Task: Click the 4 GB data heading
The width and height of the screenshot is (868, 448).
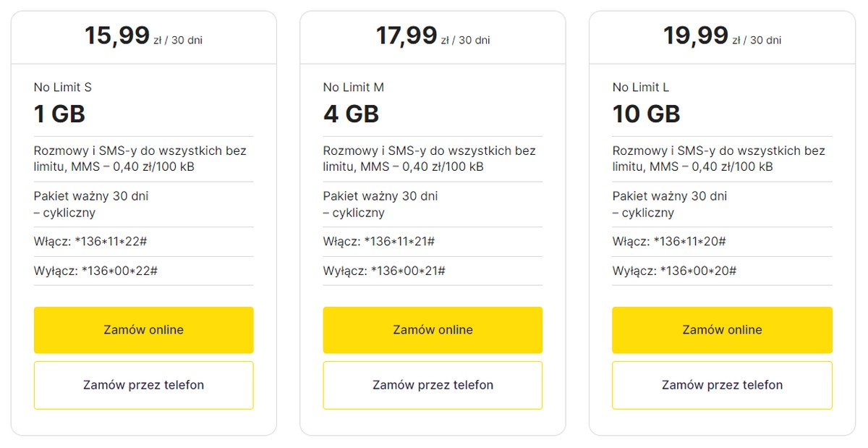Action: pyautogui.click(x=351, y=114)
